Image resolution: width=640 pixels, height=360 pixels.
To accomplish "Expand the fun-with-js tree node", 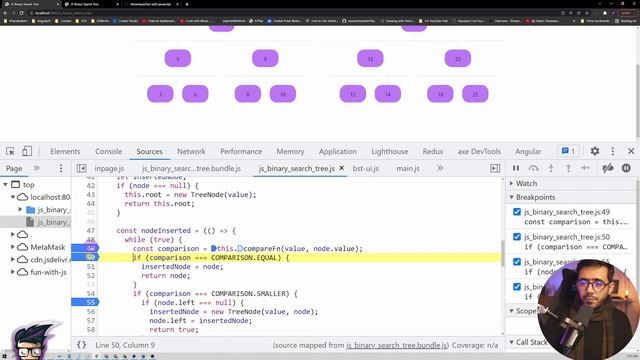I will pyautogui.click(x=13, y=272).
